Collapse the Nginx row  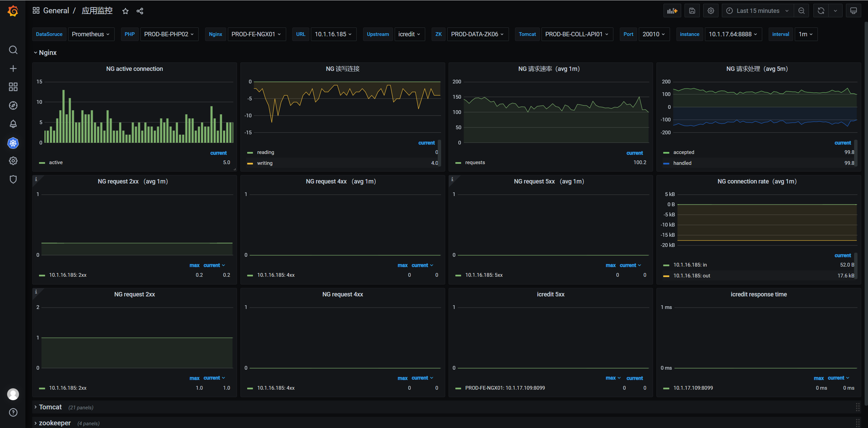tap(47, 53)
